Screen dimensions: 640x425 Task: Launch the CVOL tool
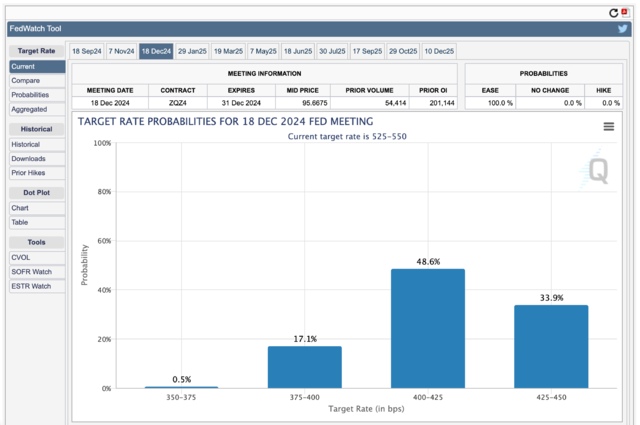[21, 258]
